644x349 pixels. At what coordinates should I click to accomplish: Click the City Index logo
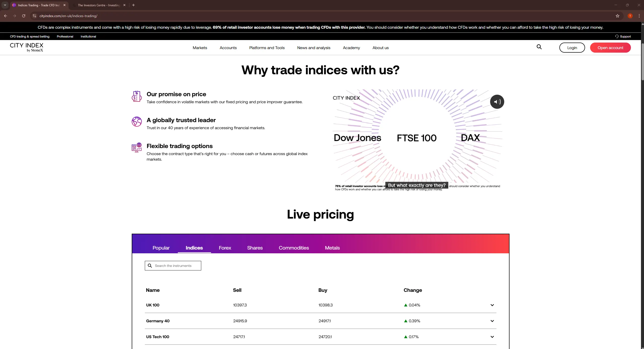click(x=27, y=47)
